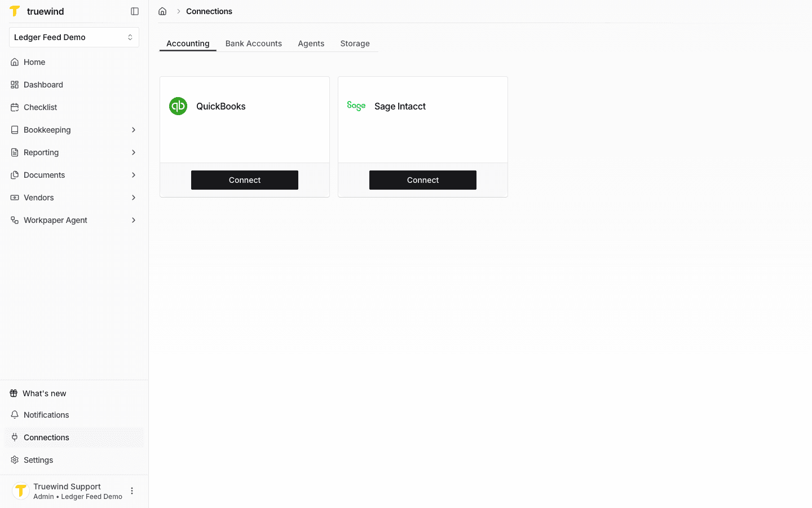The width and height of the screenshot is (812, 508).
Task: Click the Sage Intacct logo
Action: (x=356, y=106)
